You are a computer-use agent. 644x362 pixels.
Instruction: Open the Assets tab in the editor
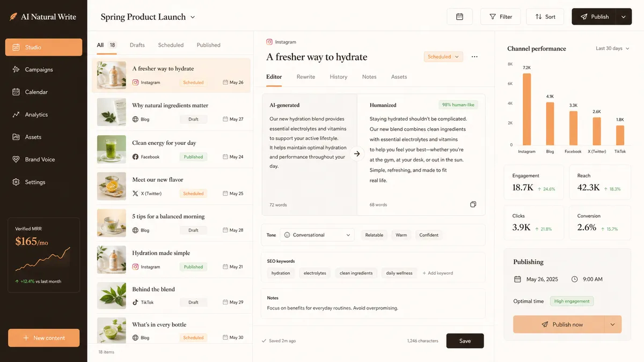(399, 77)
